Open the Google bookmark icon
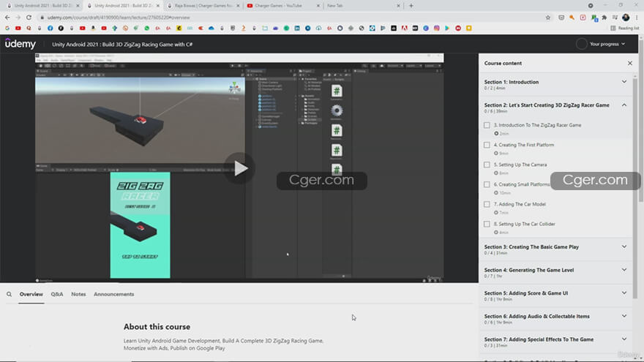The image size is (644, 362). pos(7,28)
